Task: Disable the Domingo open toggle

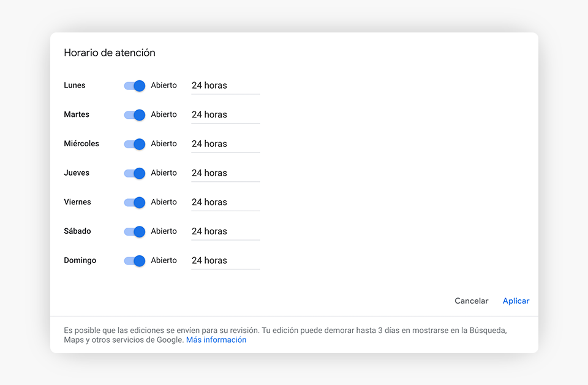Action: pyautogui.click(x=135, y=261)
